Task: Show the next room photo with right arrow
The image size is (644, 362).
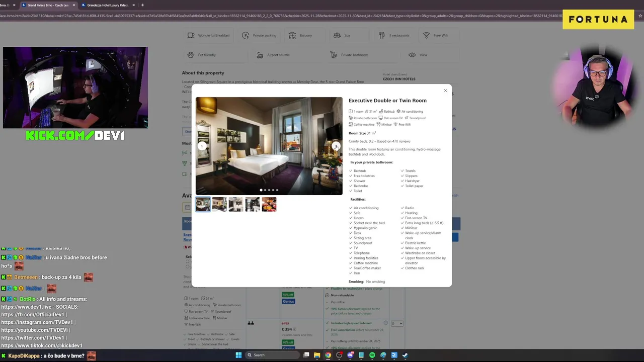Action: point(336,146)
